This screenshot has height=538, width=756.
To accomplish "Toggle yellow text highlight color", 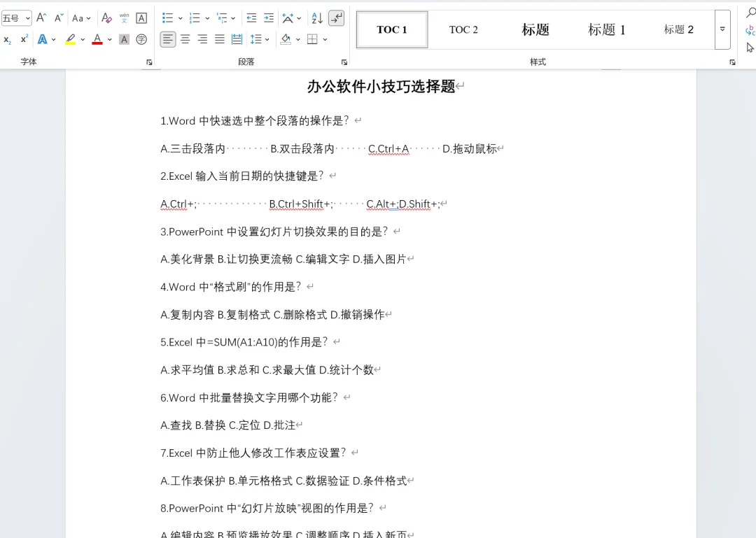I will coord(71,40).
